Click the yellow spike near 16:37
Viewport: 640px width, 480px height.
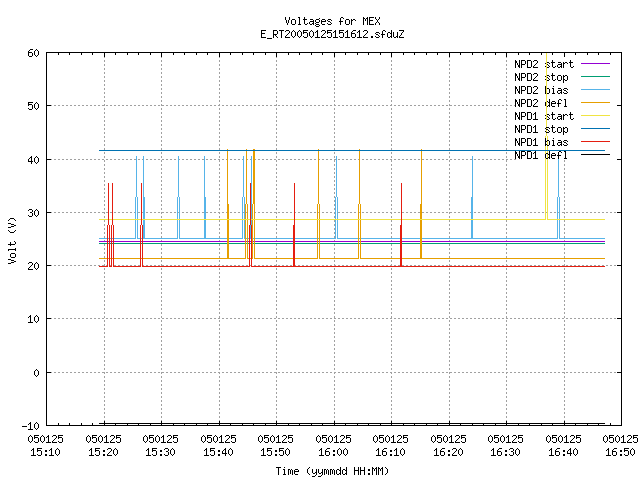click(x=547, y=137)
